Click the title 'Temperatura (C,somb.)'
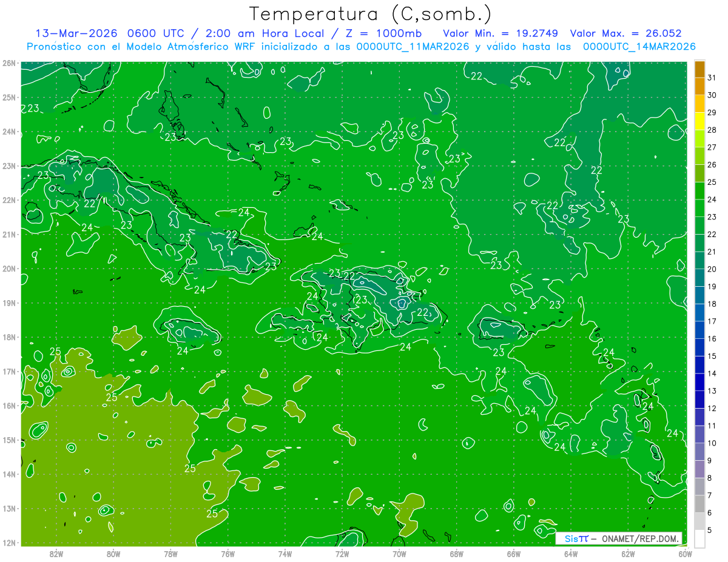This screenshot has height=562, width=728. 371,14
